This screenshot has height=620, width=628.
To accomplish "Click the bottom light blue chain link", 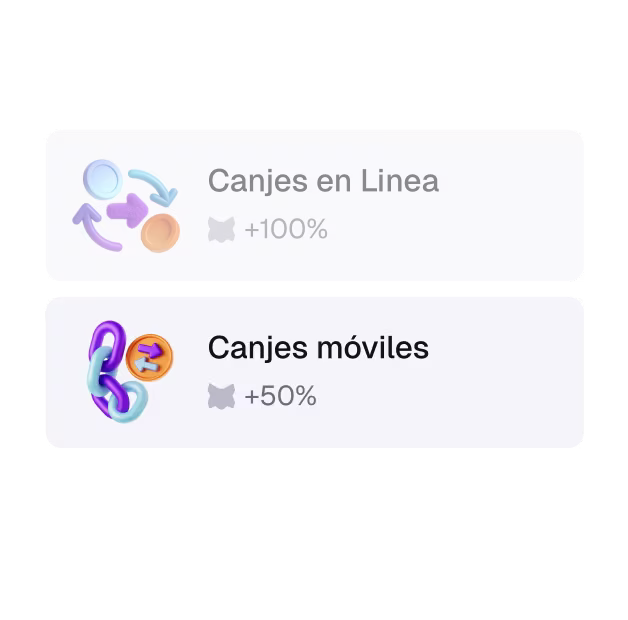I will point(129,402).
